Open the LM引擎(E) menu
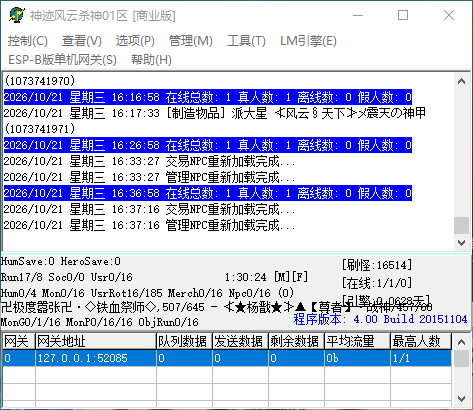 tap(308, 41)
